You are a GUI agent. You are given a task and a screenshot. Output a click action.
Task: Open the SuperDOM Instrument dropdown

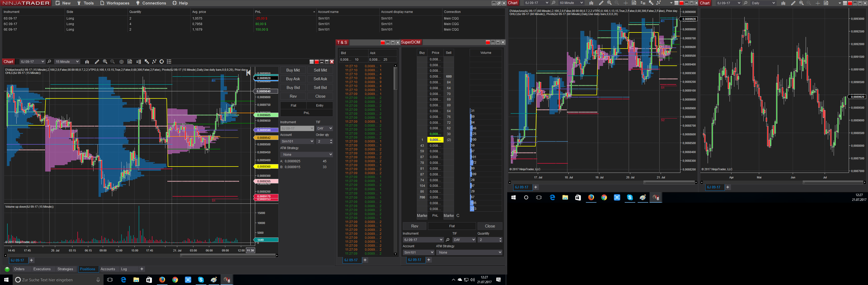point(423,240)
